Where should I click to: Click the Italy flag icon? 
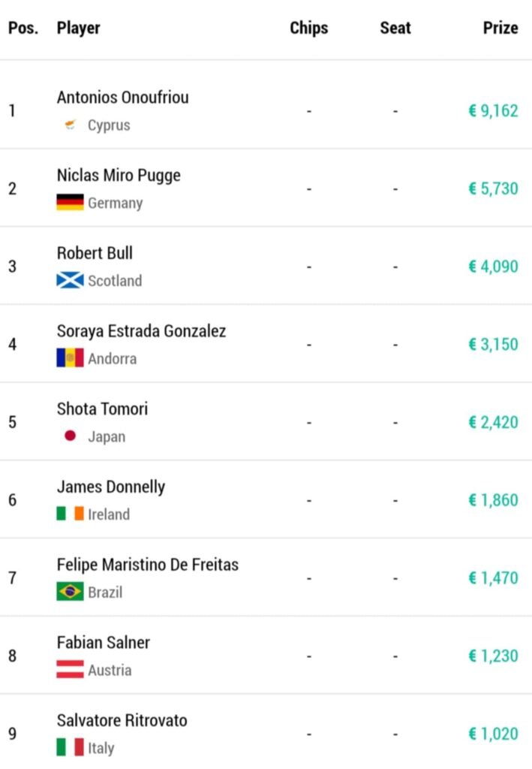click(x=70, y=748)
